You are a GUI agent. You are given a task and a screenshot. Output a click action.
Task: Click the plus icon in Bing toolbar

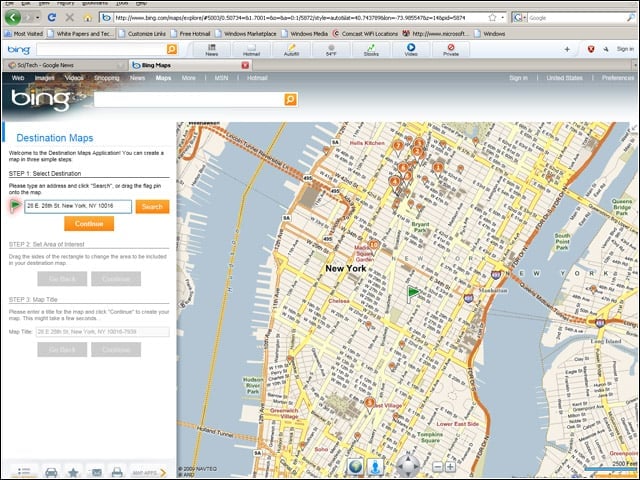(567, 49)
